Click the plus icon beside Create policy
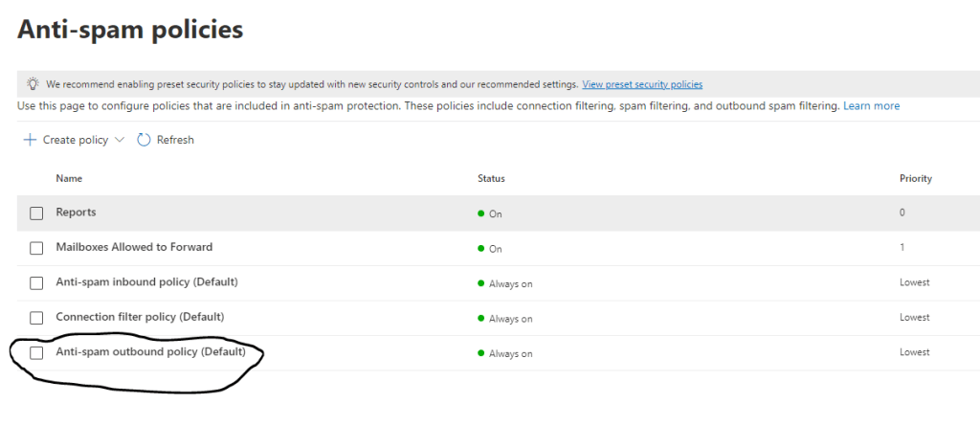Image resolution: width=980 pixels, height=426 pixels. 30,140
